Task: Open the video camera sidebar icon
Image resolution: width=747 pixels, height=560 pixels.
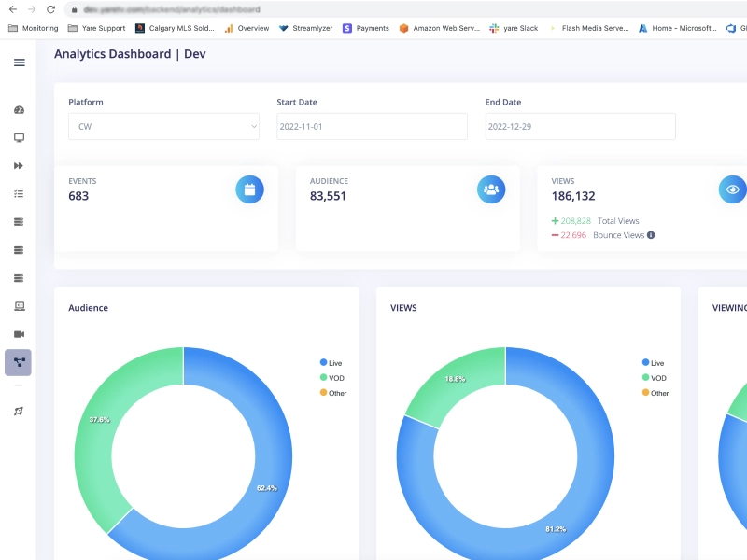Action: tap(19, 334)
